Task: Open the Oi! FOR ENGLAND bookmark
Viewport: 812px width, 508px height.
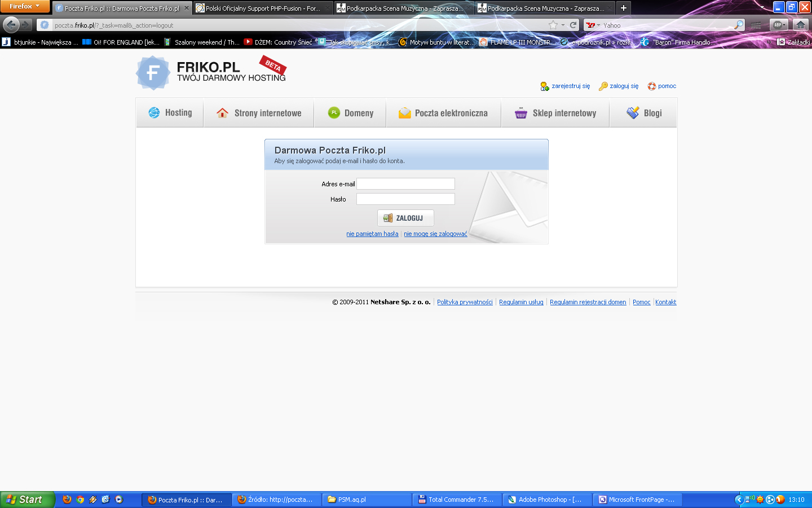Action: (x=121, y=42)
